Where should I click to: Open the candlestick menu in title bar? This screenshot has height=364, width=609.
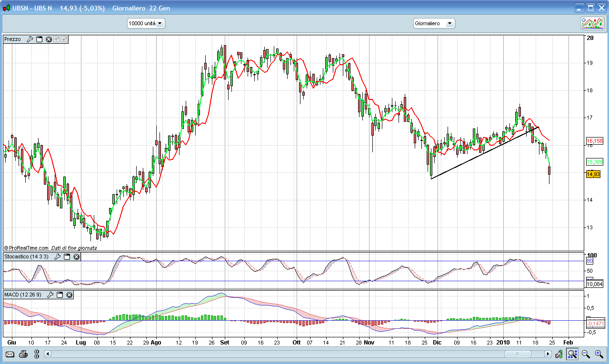coord(6,8)
